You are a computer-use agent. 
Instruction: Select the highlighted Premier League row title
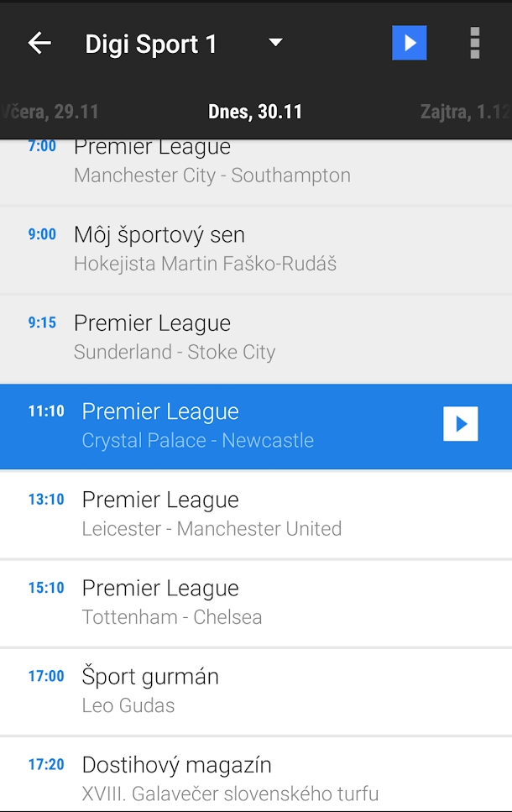click(x=160, y=411)
